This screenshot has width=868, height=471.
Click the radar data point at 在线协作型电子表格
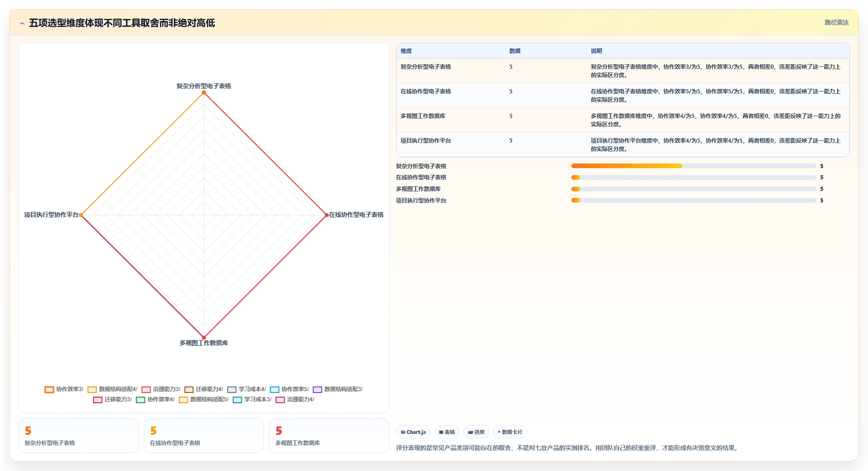[326, 215]
